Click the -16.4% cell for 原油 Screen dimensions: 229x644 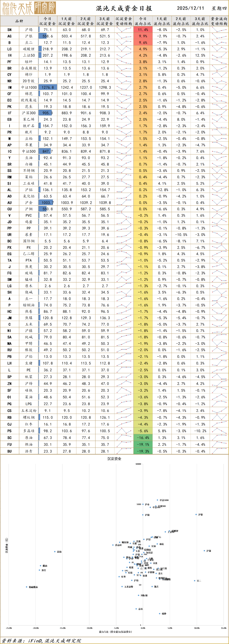(143, 438)
